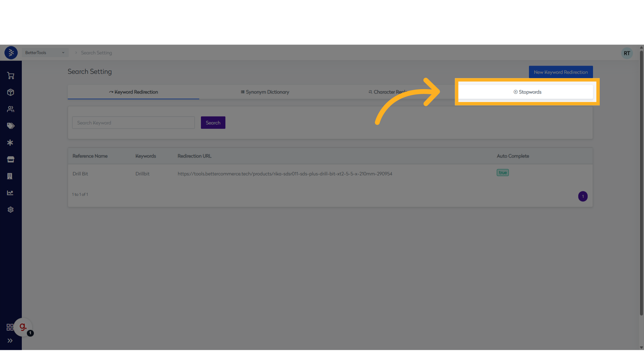Screen dimensions: 644x362
Task: Open the products cube sidebar icon
Action: pos(11,93)
